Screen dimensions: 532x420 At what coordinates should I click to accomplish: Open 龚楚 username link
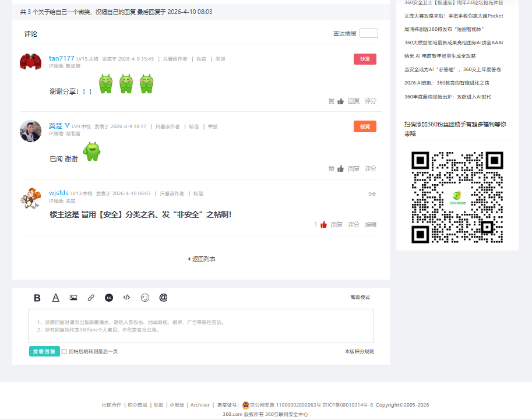(55, 126)
